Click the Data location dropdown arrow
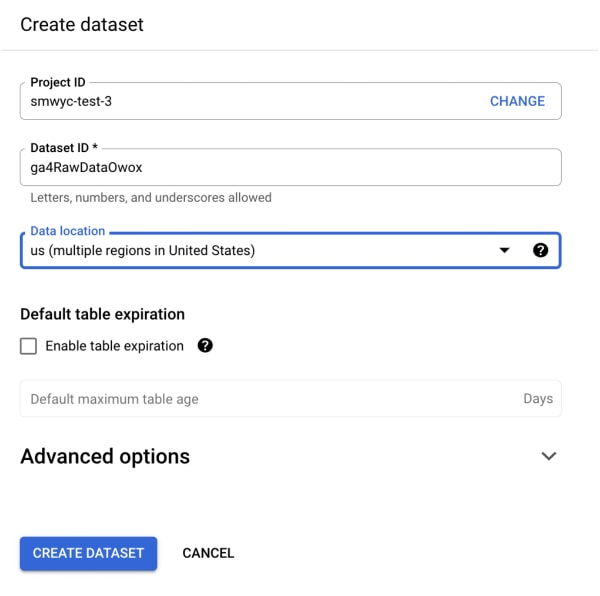 (x=505, y=250)
